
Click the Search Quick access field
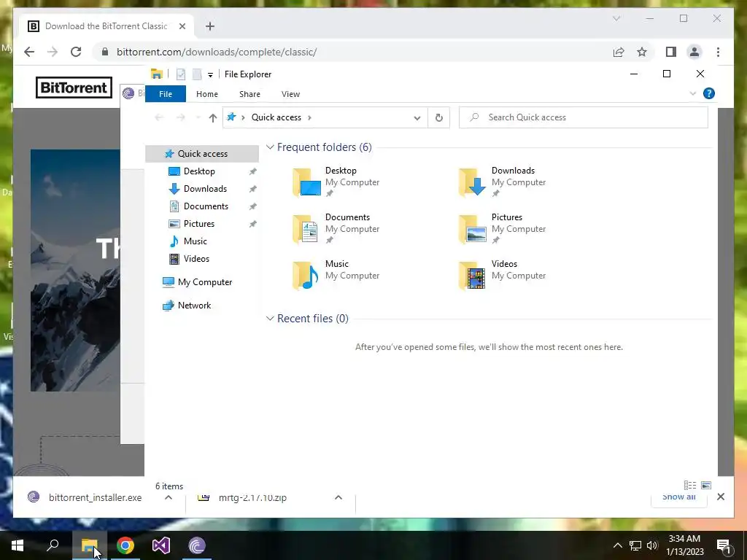(583, 117)
